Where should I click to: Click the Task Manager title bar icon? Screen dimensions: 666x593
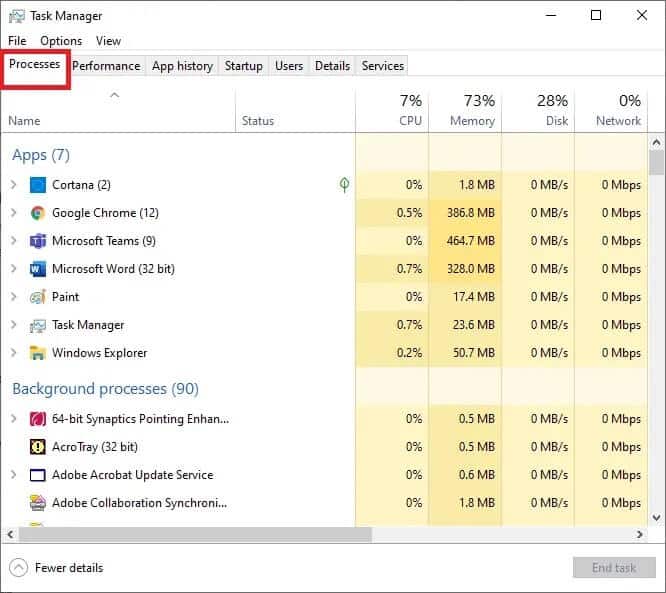(17, 16)
